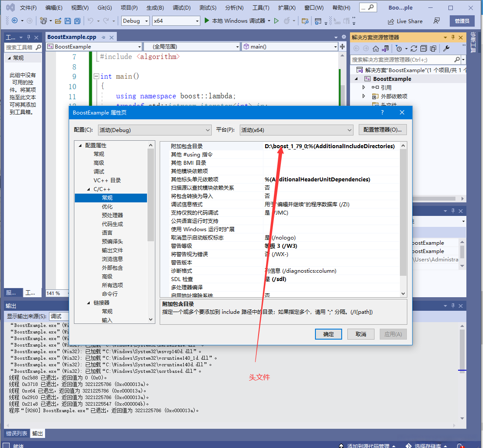Select VC++ 目录 in the property tree
The image size is (483, 448).
click(x=107, y=181)
